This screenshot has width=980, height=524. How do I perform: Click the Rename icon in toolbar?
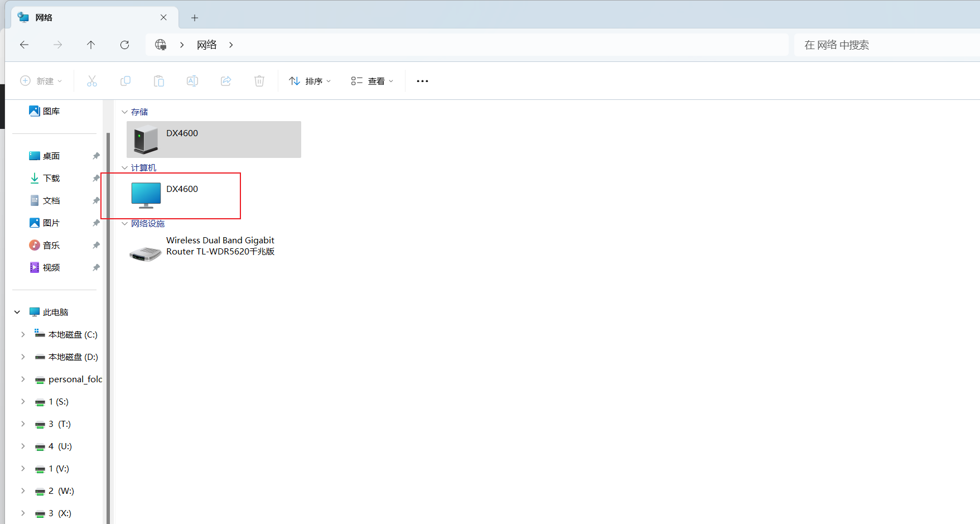pos(192,81)
